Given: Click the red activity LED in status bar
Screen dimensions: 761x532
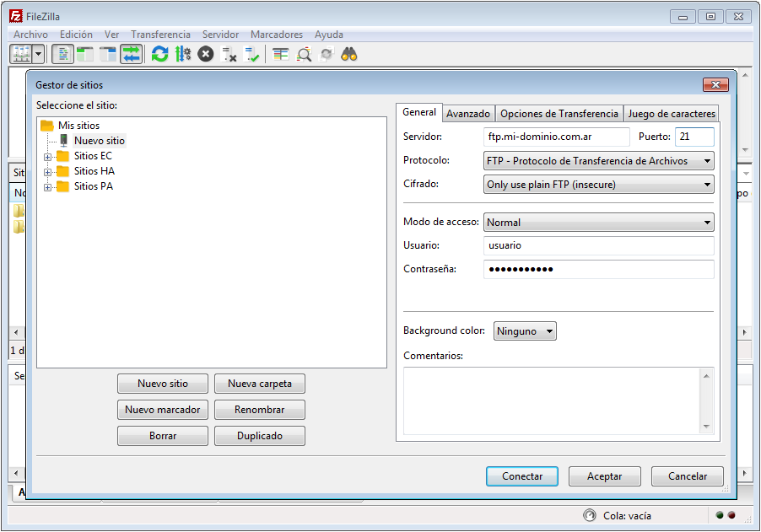Looking at the screenshot, I should [731, 515].
